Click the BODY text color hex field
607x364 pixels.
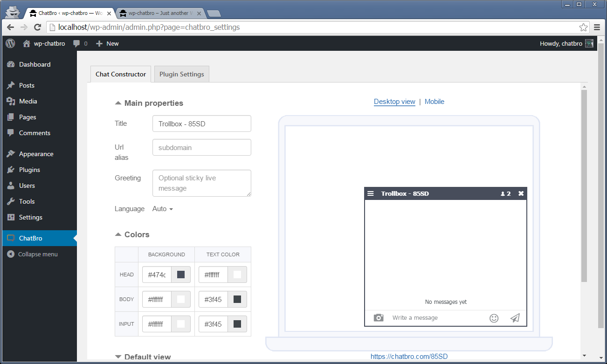[214, 299]
